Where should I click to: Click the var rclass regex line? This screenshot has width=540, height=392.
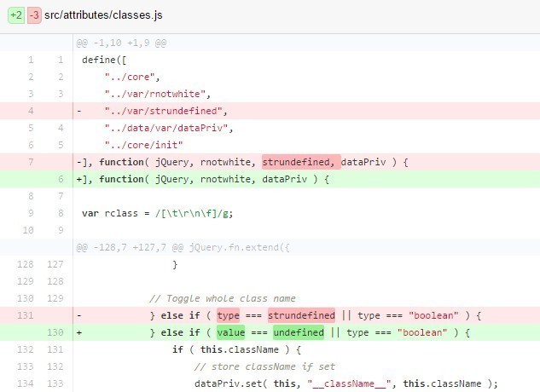pos(157,213)
